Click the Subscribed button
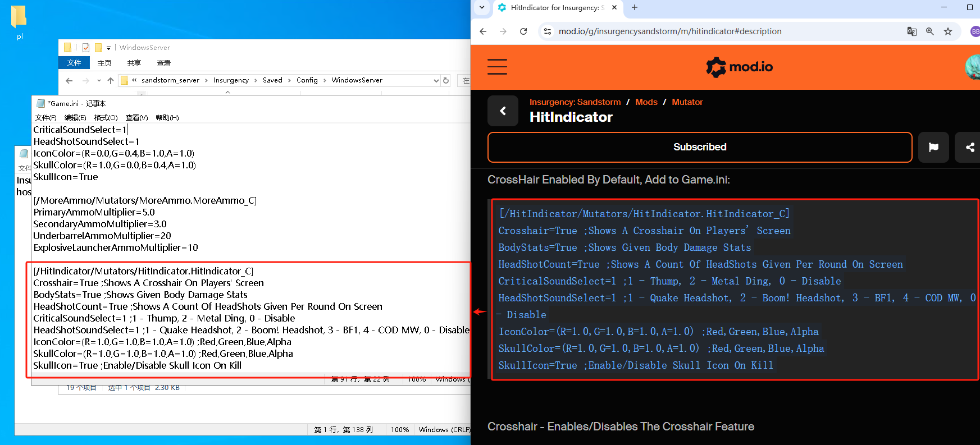980x445 pixels. (x=700, y=147)
